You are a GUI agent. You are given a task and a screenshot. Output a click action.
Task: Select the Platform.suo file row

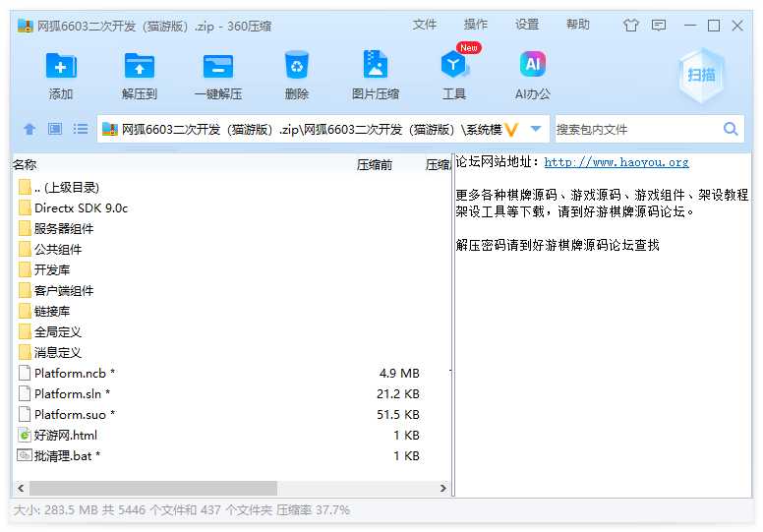tap(232, 414)
